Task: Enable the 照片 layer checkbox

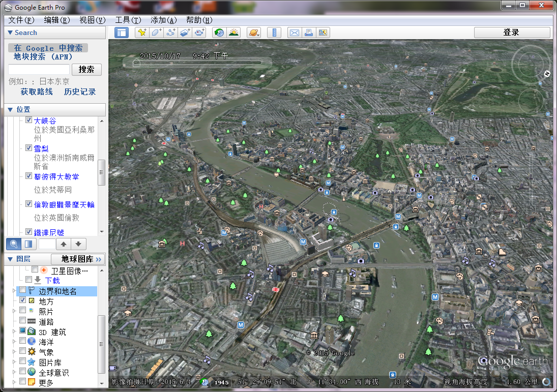Action: tap(22, 310)
